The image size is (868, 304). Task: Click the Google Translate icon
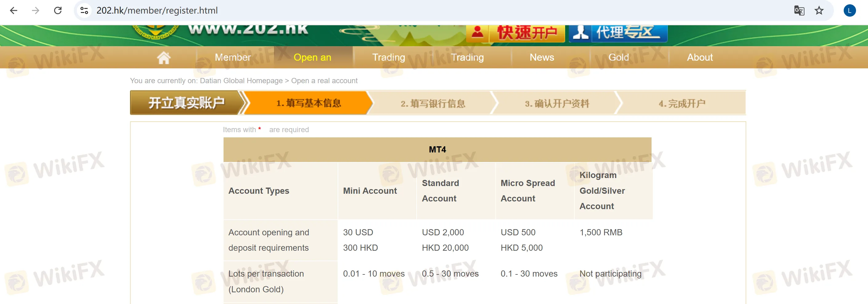[x=799, y=10]
